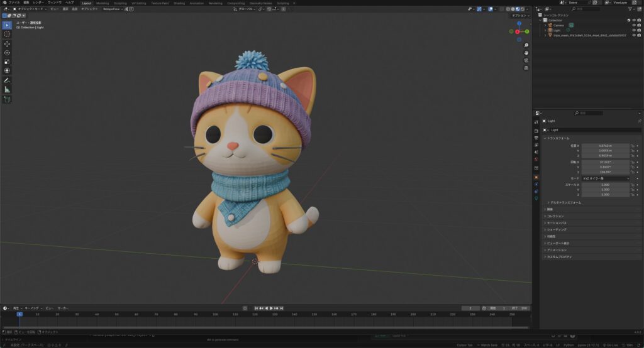The height and width of the screenshot is (348, 644).
Task: Click the pan hand icon in the viewport
Action: point(526,53)
